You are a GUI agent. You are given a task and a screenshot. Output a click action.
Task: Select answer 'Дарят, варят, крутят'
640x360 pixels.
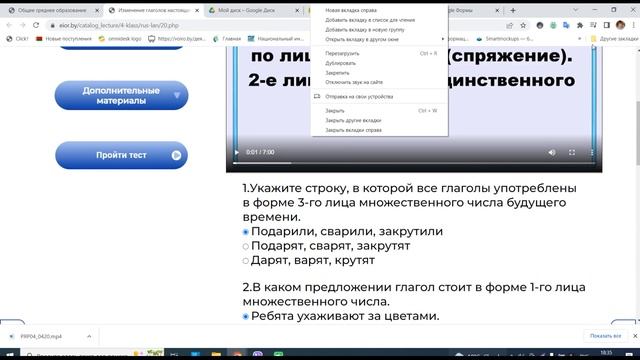point(245,260)
